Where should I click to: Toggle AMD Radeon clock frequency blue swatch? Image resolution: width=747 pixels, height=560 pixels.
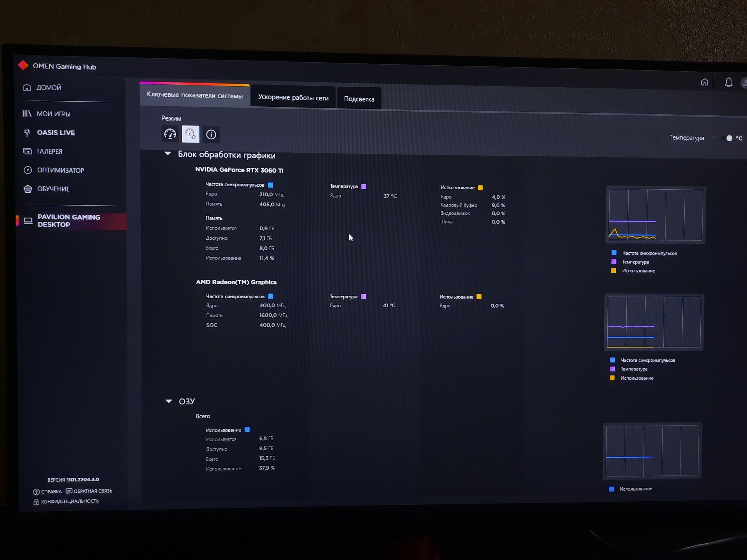(271, 296)
